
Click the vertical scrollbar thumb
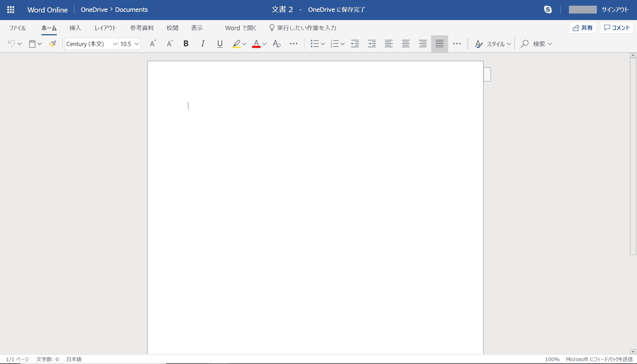pyautogui.click(x=633, y=156)
